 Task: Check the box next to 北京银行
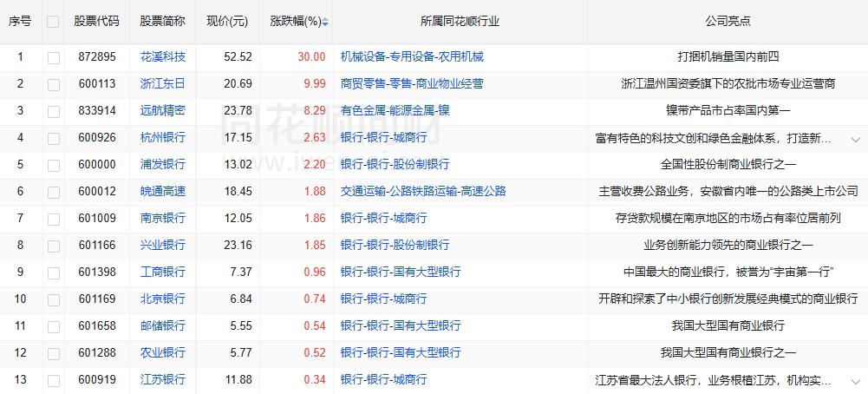(x=54, y=299)
